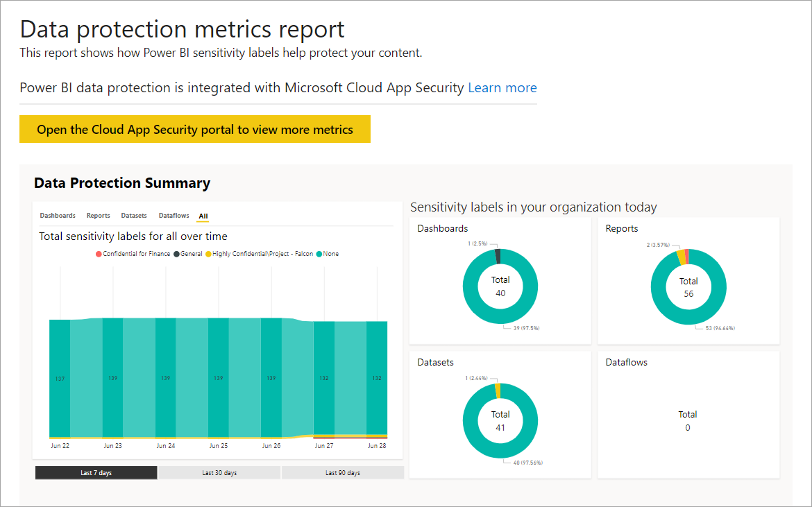This screenshot has width=812, height=507.
Task: Switch to the Reports tab
Action: [x=99, y=216]
